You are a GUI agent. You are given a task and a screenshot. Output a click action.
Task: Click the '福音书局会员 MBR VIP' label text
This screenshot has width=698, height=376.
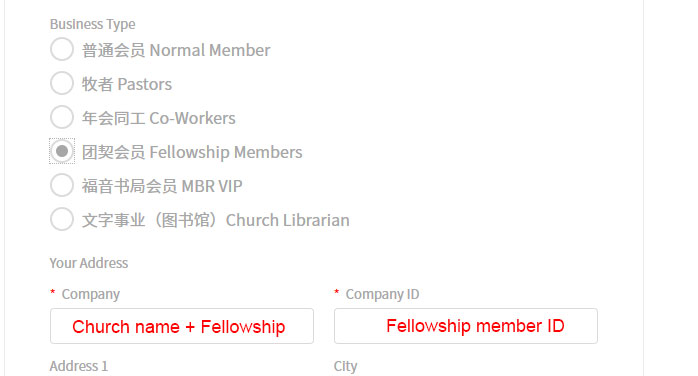click(162, 186)
